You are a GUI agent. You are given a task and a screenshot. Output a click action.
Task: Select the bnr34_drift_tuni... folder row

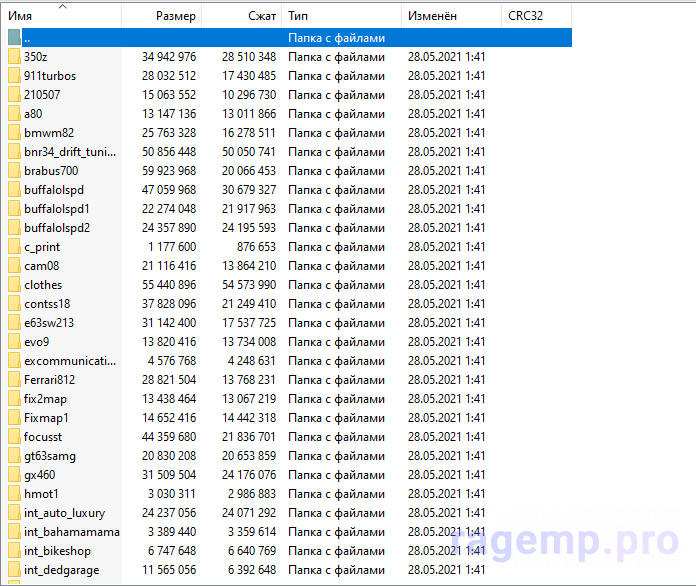(70, 152)
